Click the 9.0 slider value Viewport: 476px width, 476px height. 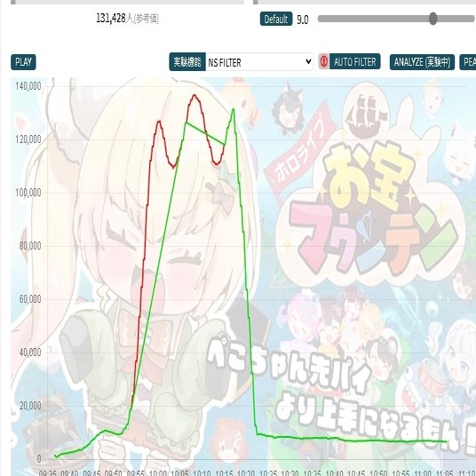302,20
